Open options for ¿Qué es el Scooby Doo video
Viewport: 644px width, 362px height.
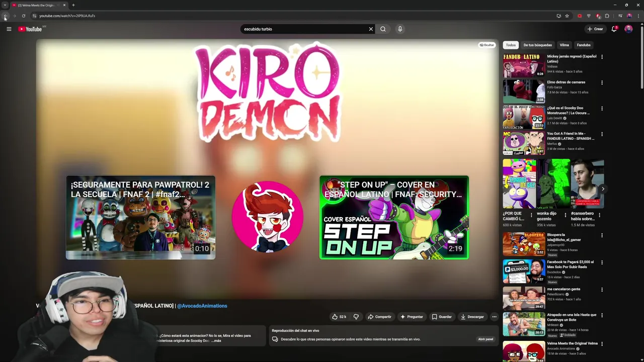tap(602, 109)
